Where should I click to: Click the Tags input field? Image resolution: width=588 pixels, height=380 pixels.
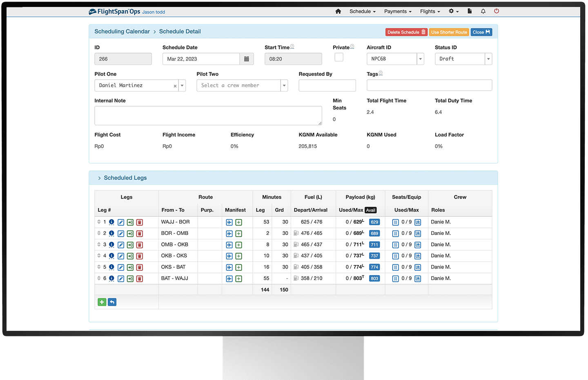(429, 85)
